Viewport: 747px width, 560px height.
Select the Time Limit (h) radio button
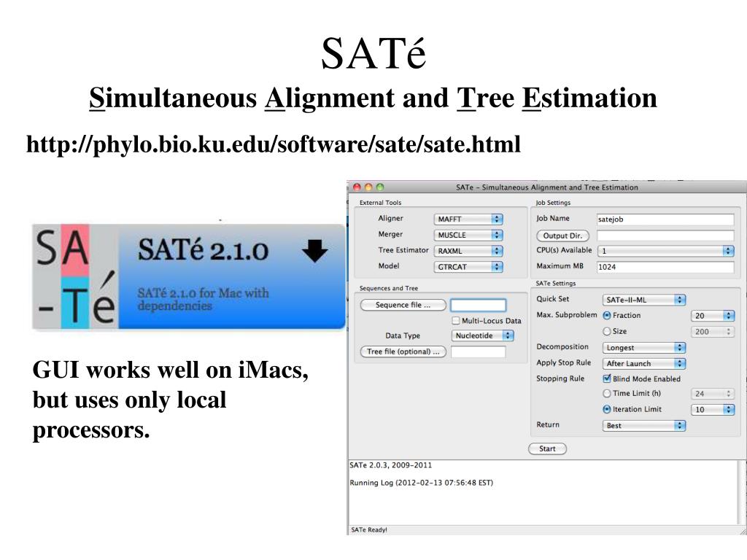tap(607, 393)
